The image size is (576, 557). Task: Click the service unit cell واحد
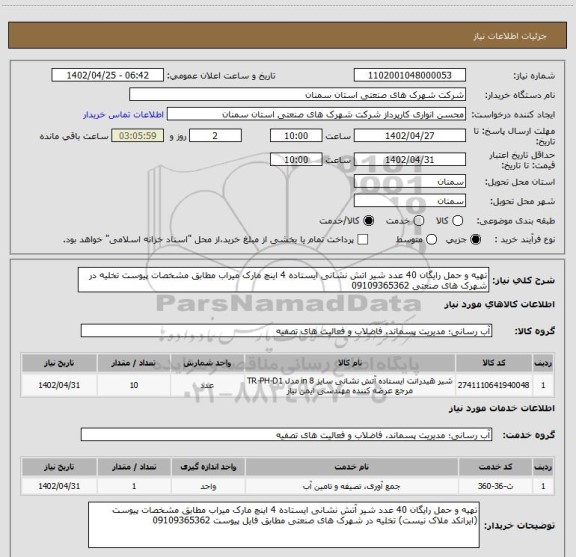tap(208, 486)
